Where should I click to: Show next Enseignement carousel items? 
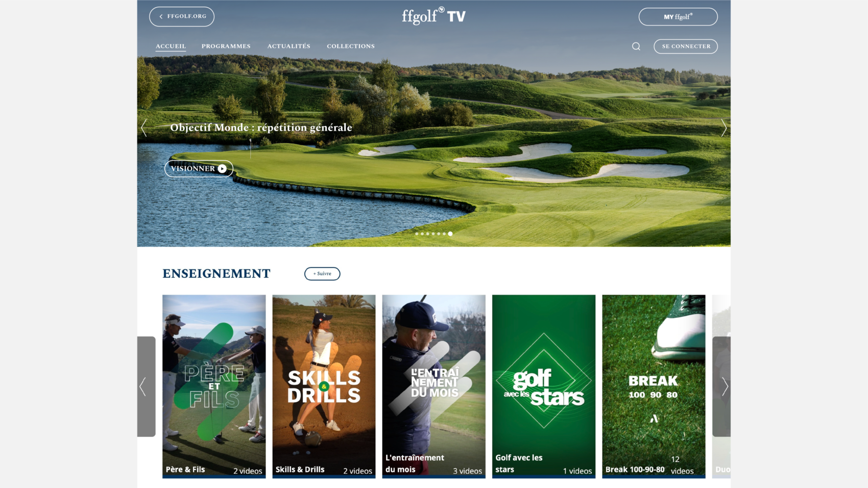[721, 386]
